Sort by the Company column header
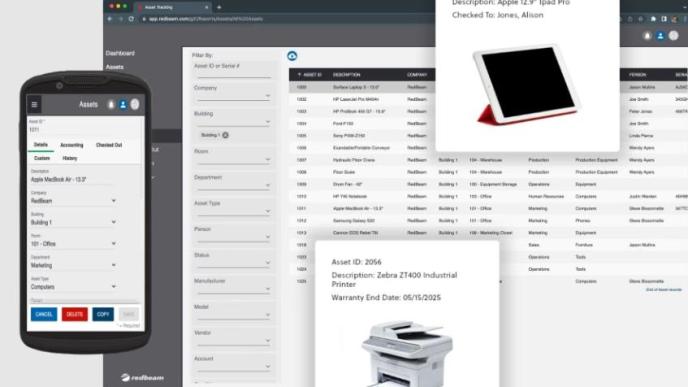This screenshot has height=387, width=688. 417,75
